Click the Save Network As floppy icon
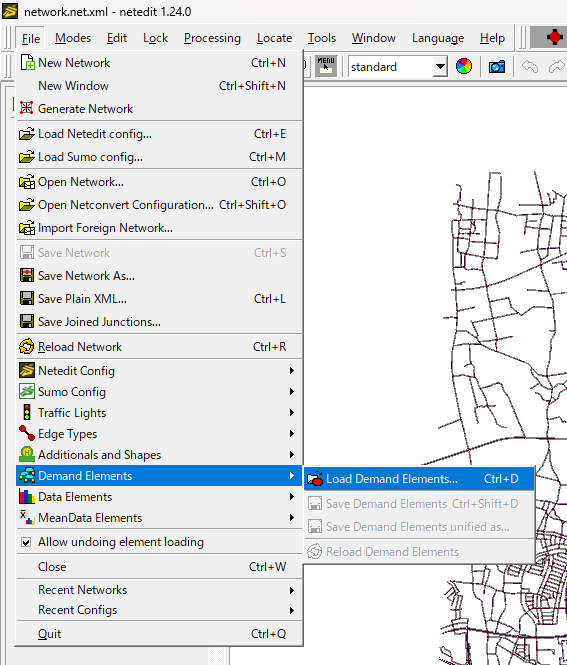This screenshot has height=665, width=567. click(x=27, y=275)
